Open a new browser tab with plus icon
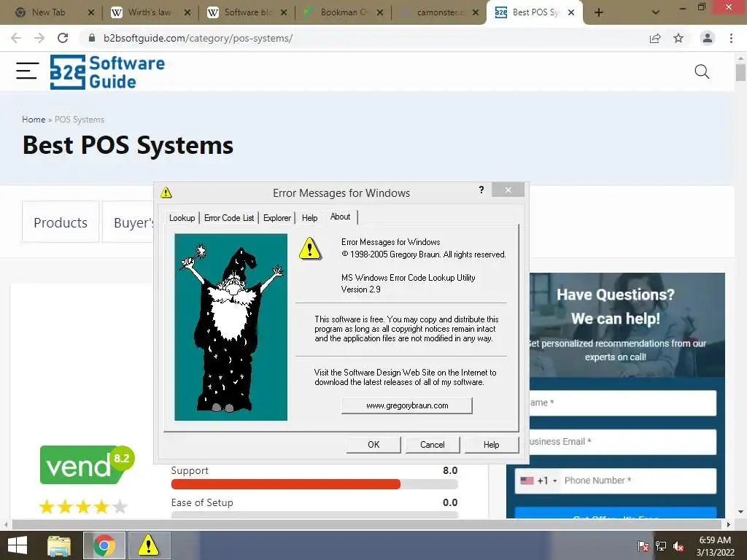Screen dimensions: 747x560 pos(599,12)
